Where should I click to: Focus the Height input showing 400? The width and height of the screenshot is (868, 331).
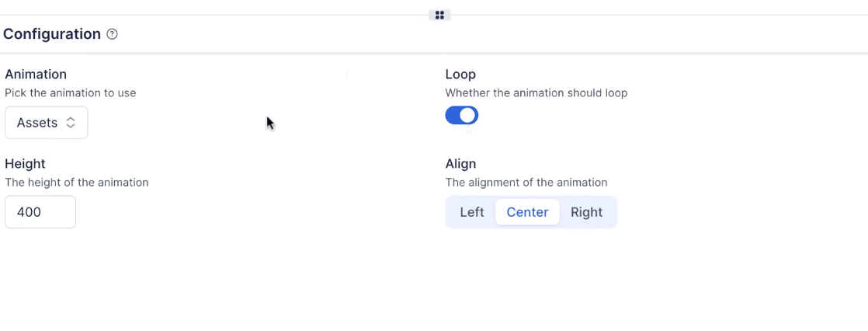click(x=40, y=212)
